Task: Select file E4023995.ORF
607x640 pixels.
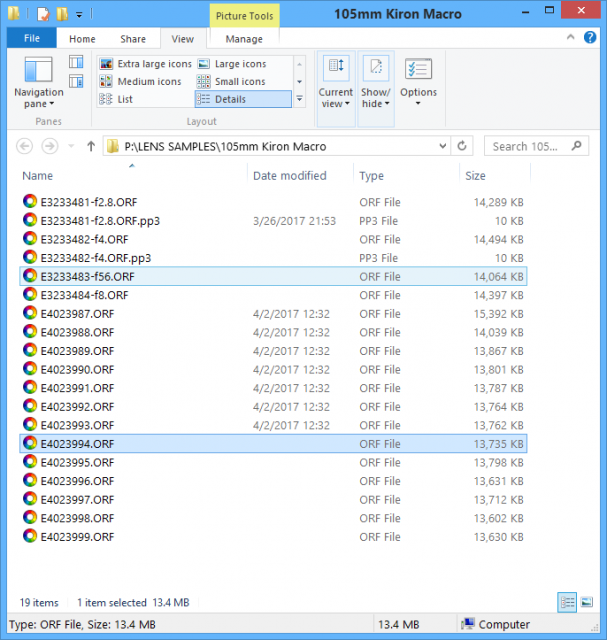Action: [273, 462]
